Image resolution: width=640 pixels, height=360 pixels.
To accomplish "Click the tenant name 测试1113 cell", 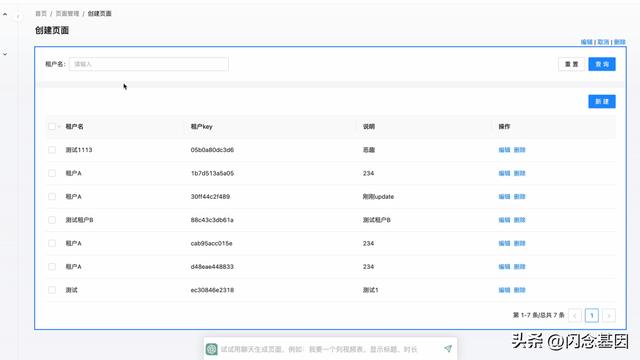I will click(x=79, y=150).
